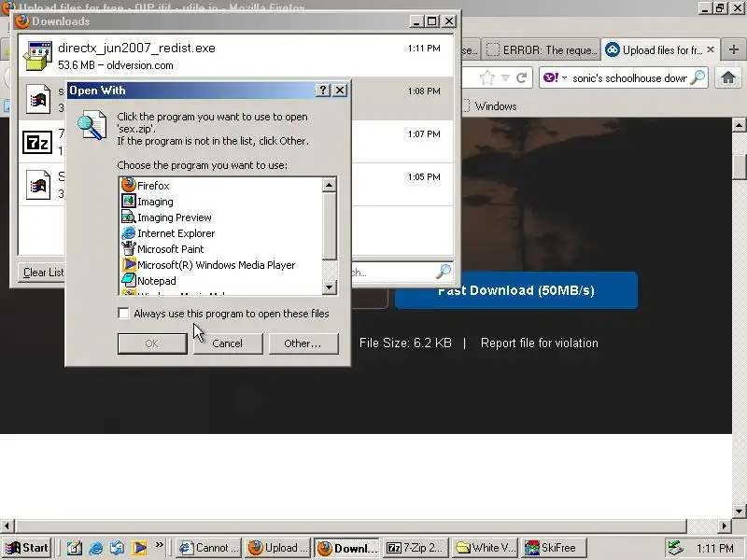Go to Firefox home page icon

(728, 77)
